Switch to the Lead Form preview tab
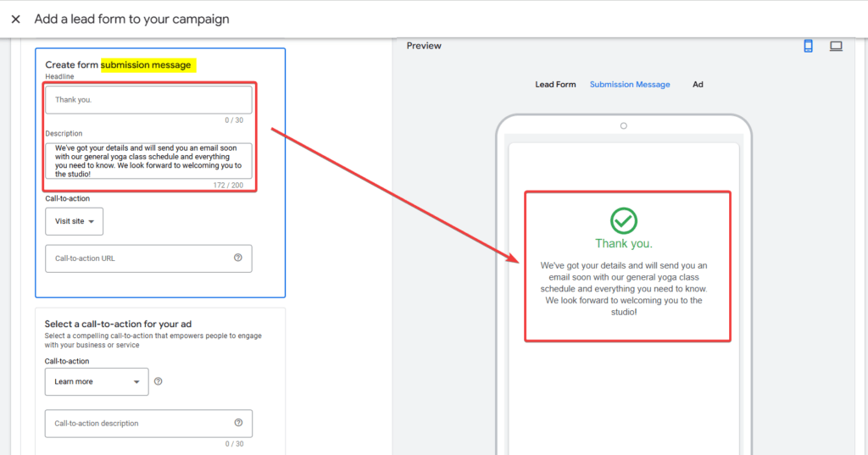The width and height of the screenshot is (868, 455). 555,85
